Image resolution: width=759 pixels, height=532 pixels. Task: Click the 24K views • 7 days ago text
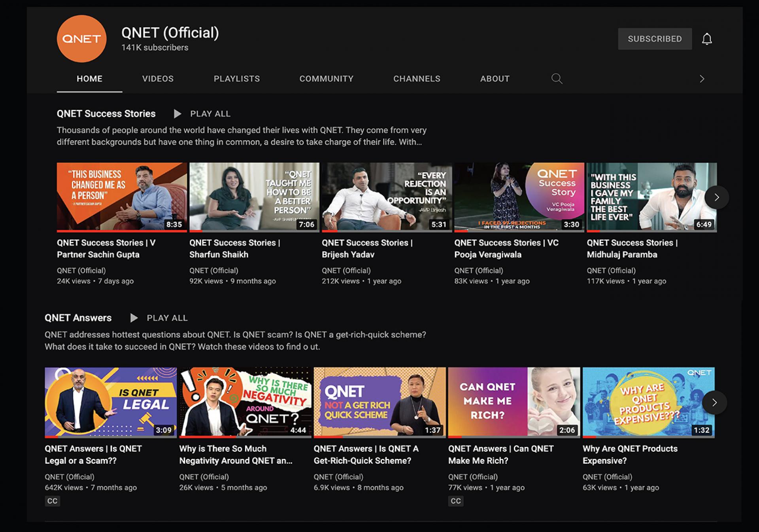[x=95, y=281]
